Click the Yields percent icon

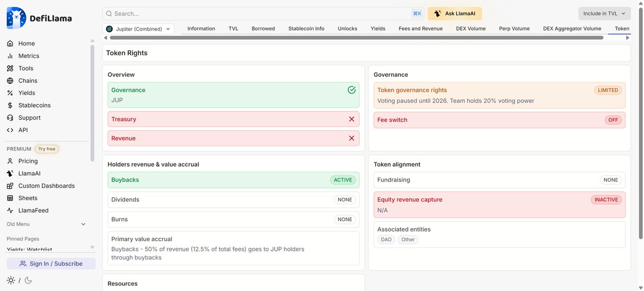tap(10, 93)
